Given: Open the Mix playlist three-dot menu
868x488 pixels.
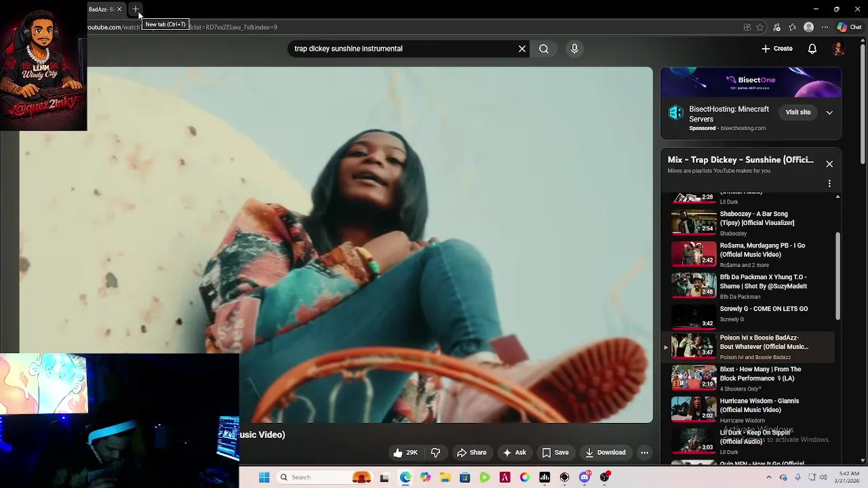Looking at the screenshot, I should pos(829,184).
